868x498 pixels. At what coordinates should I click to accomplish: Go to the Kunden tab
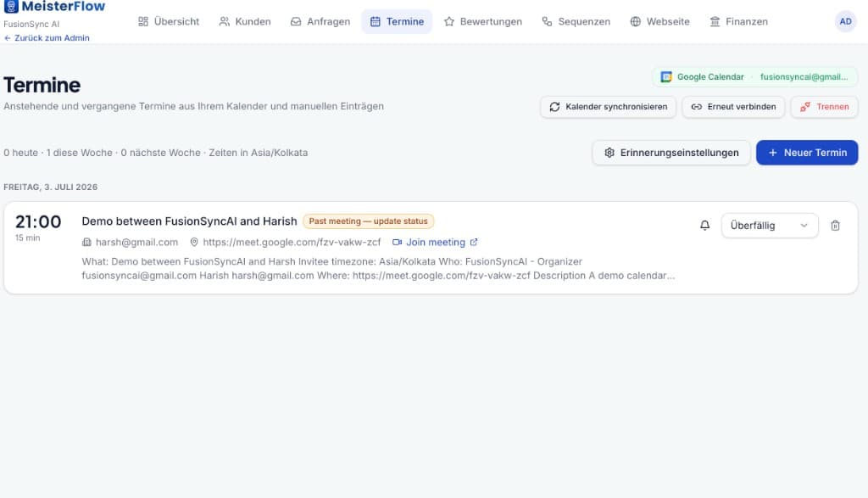tap(245, 21)
